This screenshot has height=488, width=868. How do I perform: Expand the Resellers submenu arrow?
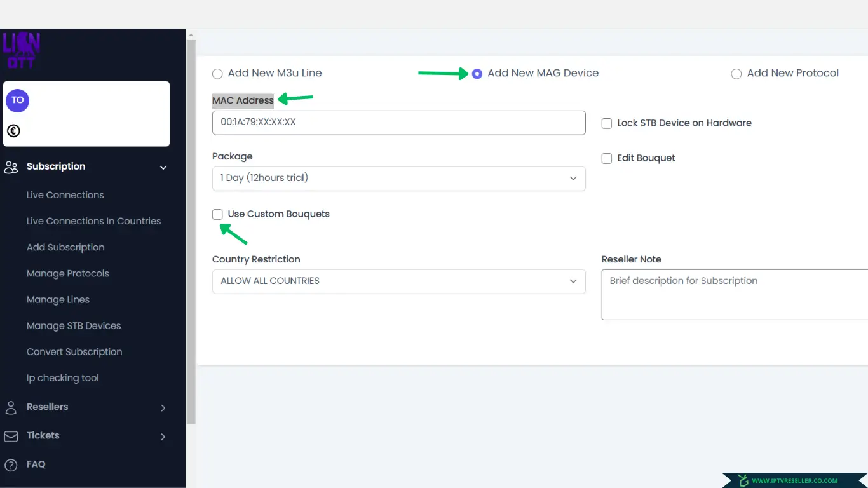pos(163,408)
